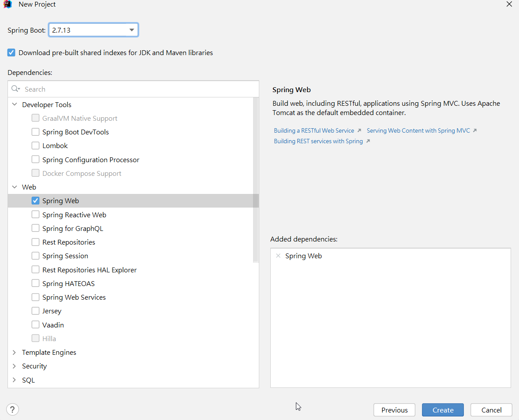
Task: Enable Spring Configuration Processor checkbox
Action: point(35,160)
